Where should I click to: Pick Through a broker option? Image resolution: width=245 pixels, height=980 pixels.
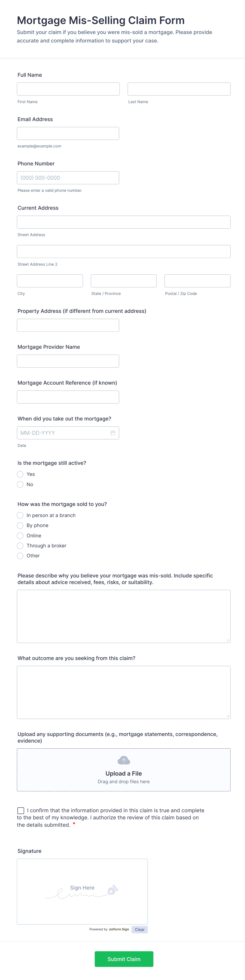coord(21,546)
